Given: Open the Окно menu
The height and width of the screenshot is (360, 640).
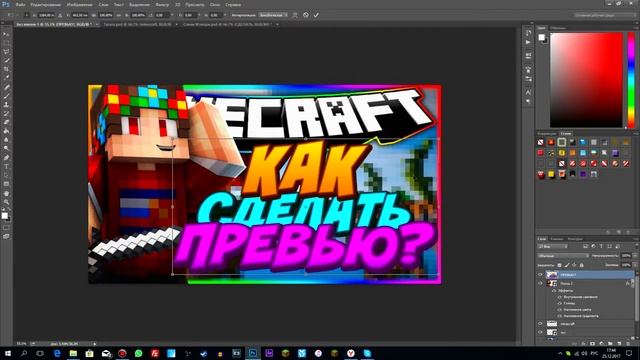Looking at the screenshot, I should tap(215, 4).
